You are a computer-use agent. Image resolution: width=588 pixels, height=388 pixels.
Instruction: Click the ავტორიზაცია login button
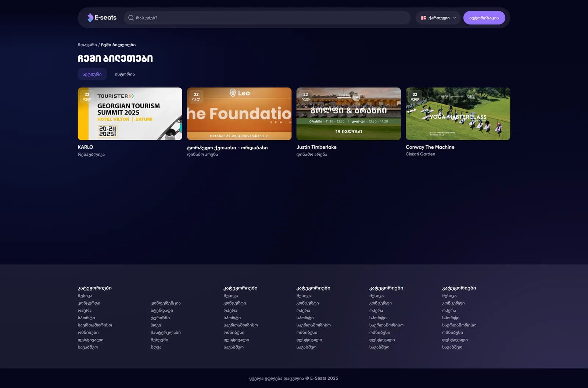[x=484, y=18]
